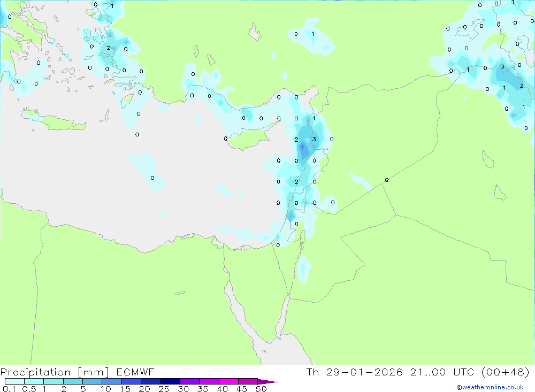535x392 pixels.
Task: Click legend label '0.1'
Action: coord(9,389)
